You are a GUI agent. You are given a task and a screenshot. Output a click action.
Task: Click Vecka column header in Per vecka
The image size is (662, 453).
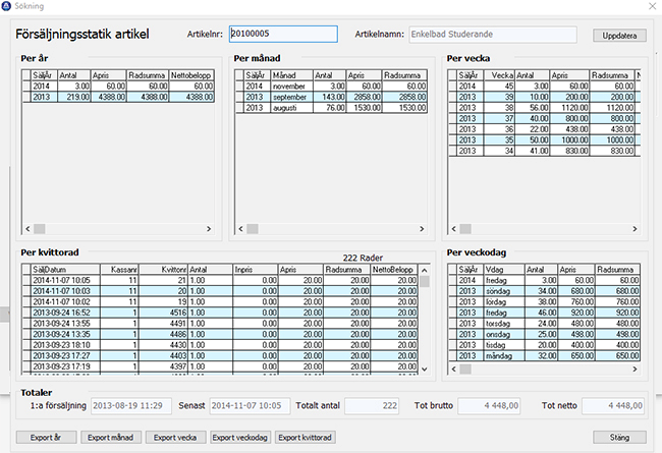point(499,75)
